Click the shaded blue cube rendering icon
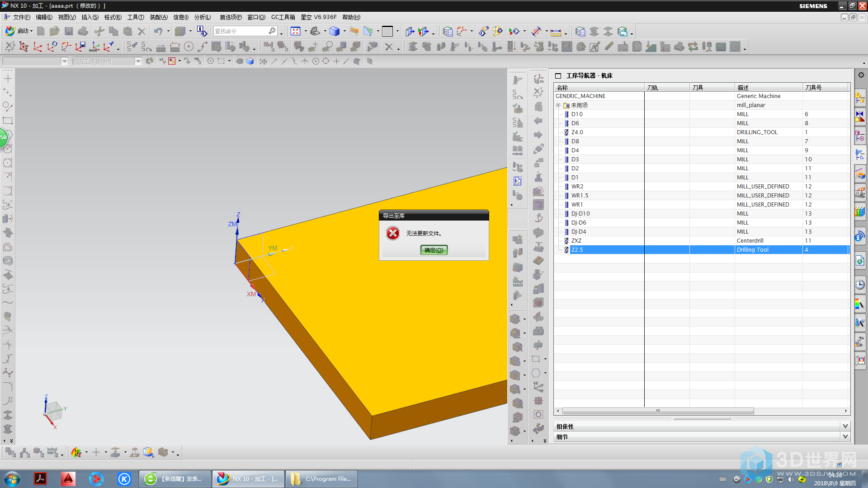 [x=335, y=31]
